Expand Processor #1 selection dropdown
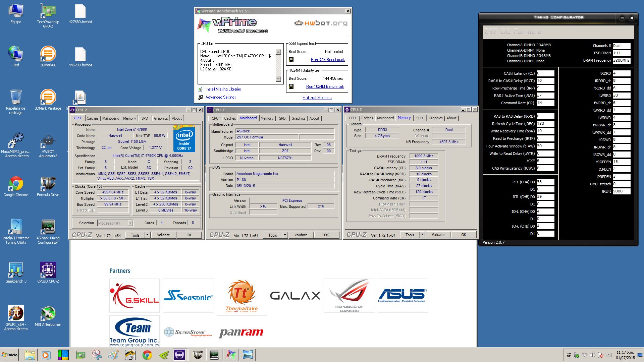This screenshot has width=644, height=362. pos(130,223)
